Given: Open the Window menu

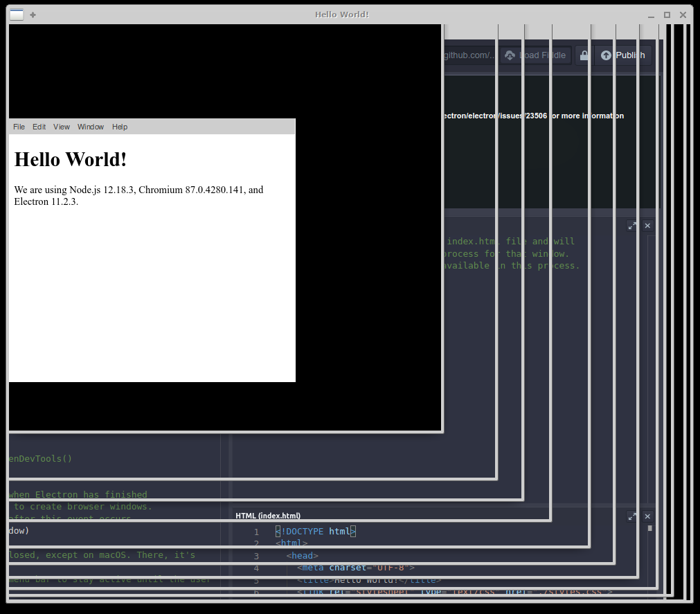Looking at the screenshot, I should (91, 127).
